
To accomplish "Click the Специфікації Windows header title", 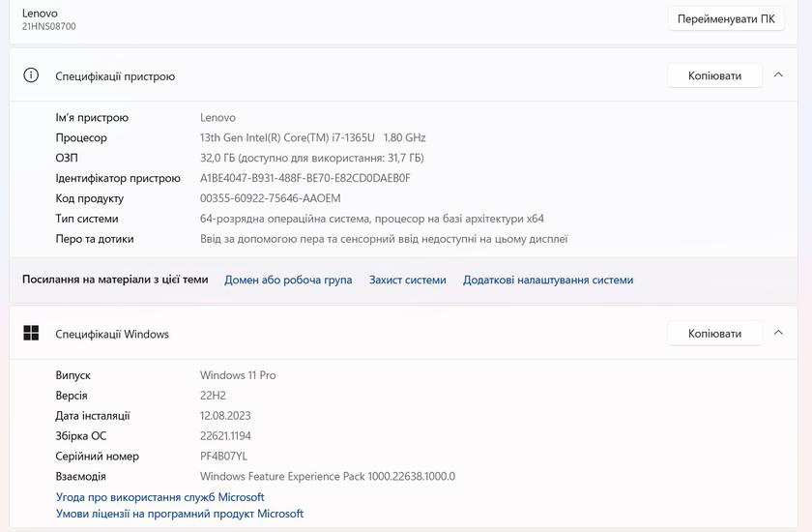I will (112, 334).
